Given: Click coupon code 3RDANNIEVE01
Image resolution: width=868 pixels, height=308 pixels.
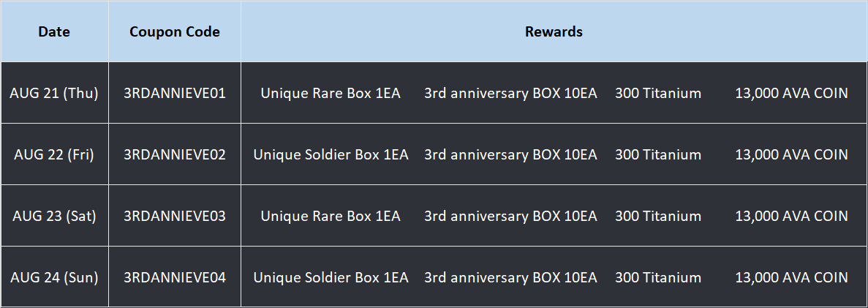Looking at the screenshot, I should (x=174, y=93).
